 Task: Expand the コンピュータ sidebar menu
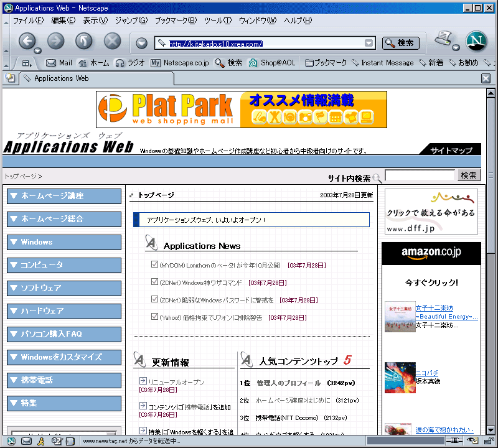coord(64,265)
